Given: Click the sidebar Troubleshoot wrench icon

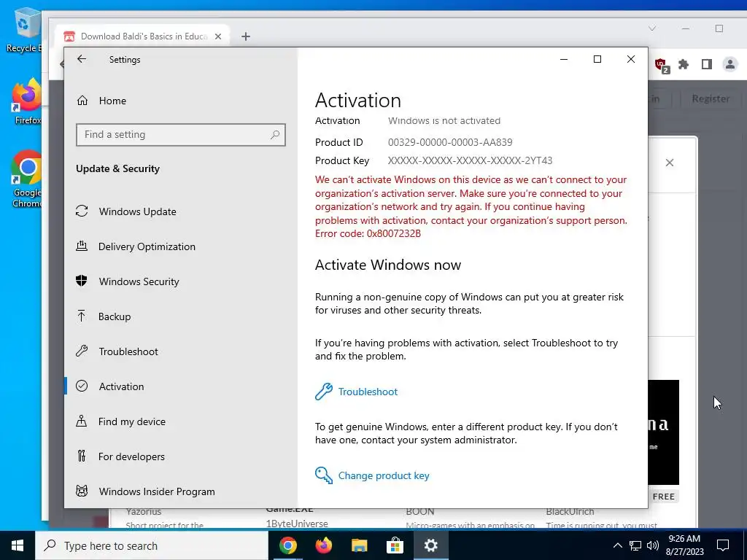Looking at the screenshot, I should (x=82, y=351).
